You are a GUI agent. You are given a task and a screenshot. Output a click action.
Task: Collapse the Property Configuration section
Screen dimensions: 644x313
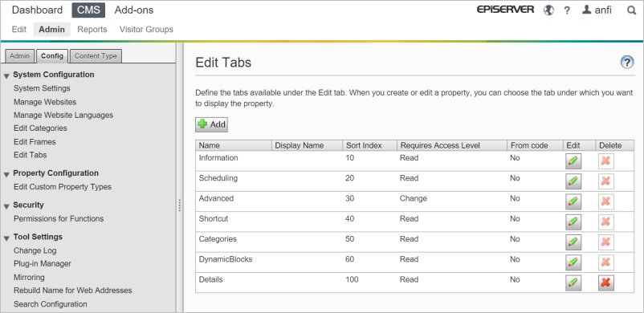point(6,174)
